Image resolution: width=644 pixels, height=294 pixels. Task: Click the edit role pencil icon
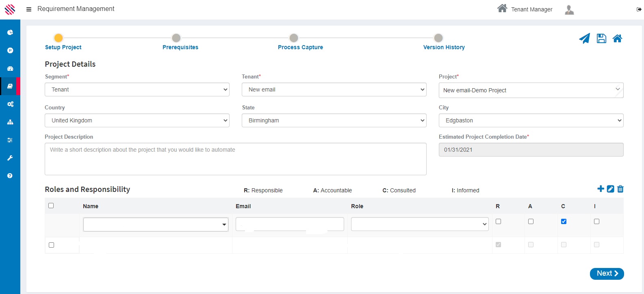pyautogui.click(x=610, y=189)
